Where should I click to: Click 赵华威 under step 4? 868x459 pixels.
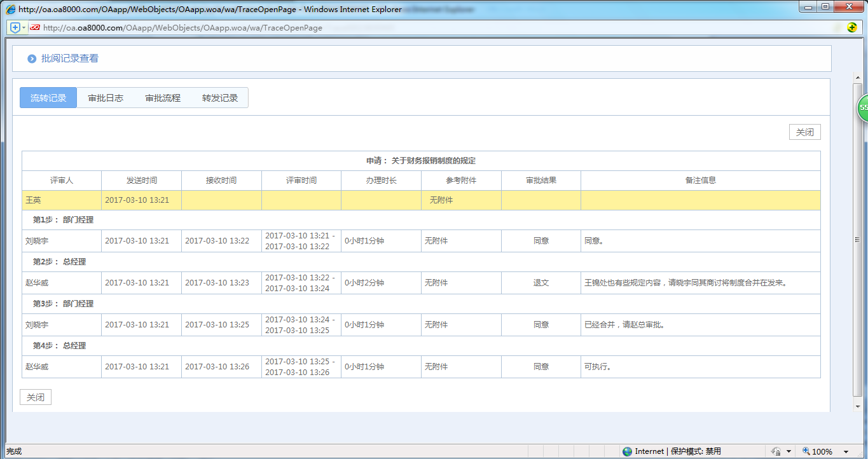coord(37,367)
